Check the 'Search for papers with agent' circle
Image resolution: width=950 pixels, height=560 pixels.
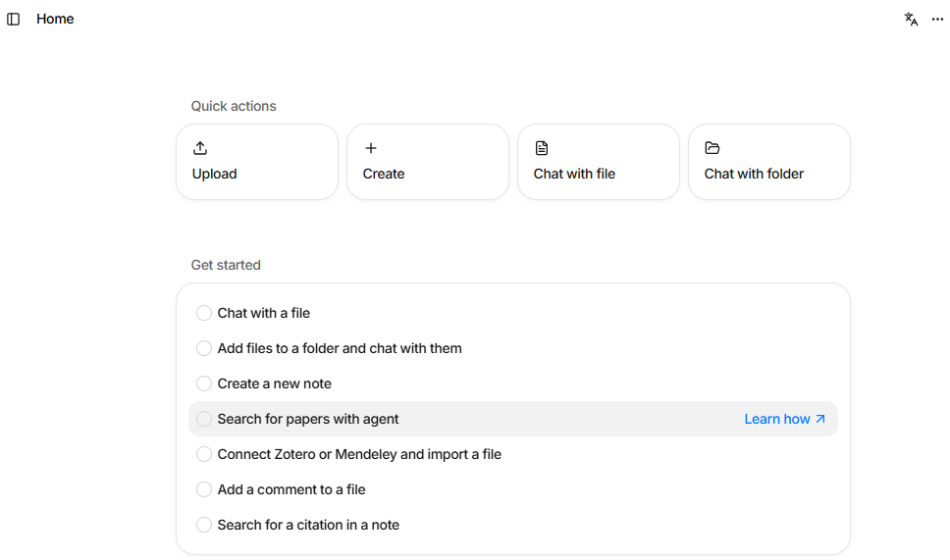coord(204,419)
